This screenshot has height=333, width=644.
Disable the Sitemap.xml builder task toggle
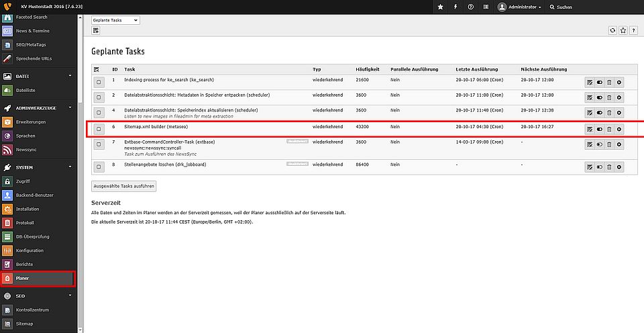pyautogui.click(x=600, y=128)
